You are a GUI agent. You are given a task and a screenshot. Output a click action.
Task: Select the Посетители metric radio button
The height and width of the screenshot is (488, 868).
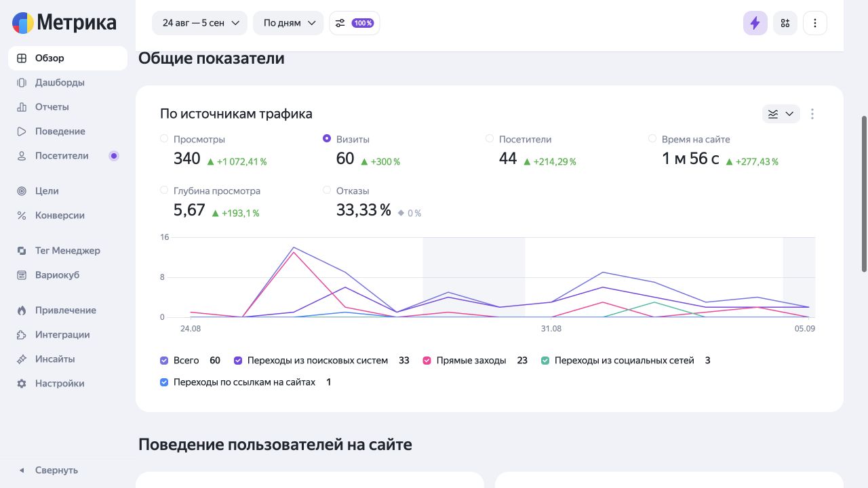[490, 138]
